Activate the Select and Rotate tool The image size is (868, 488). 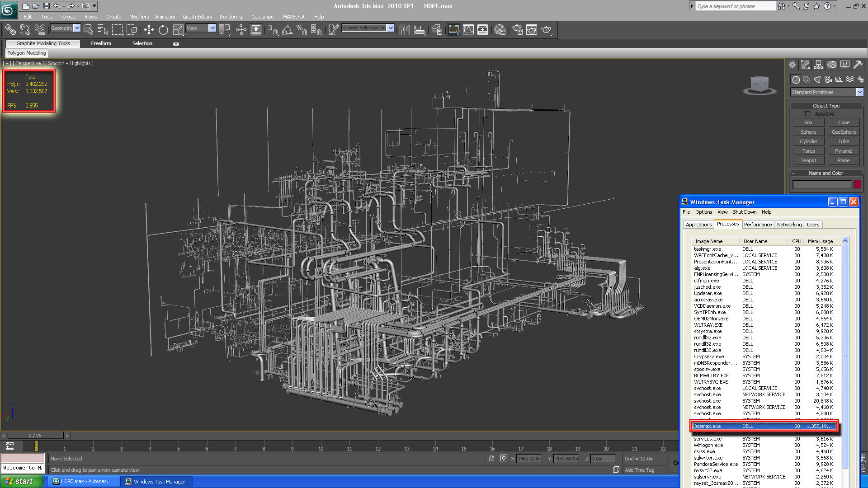(163, 30)
